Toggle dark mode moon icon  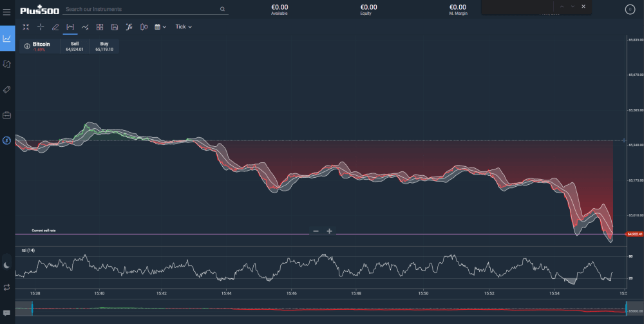[x=6, y=265]
